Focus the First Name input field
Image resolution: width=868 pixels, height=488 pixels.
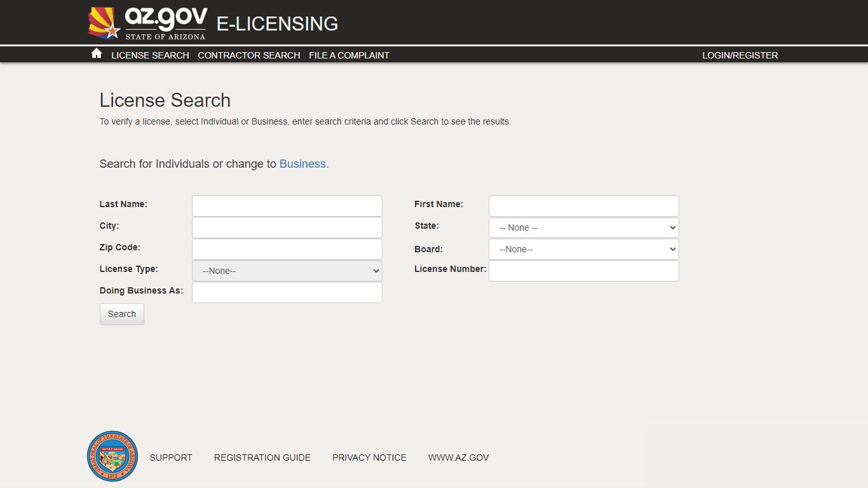click(x=584, y=206)
